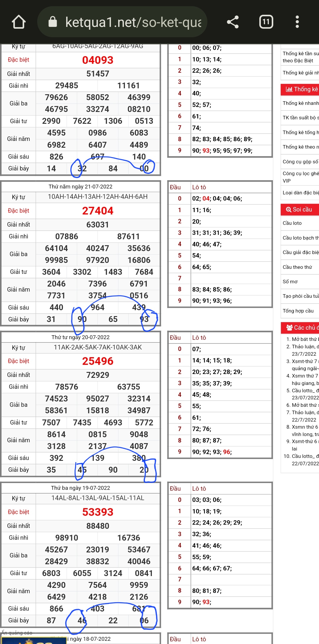Open Thống kê nhanh link
The image size is (319, 644).
pos(301,103)
